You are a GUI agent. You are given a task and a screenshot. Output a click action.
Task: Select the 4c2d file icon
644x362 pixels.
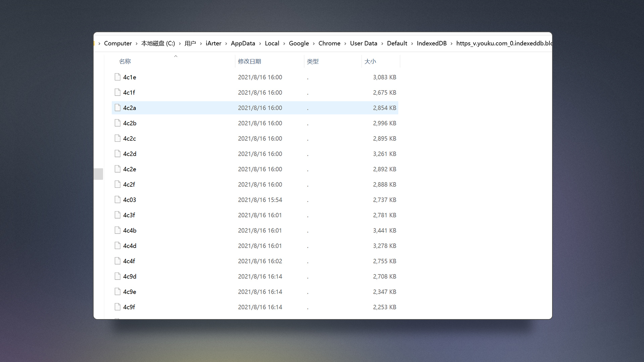[x=117, y=154]
